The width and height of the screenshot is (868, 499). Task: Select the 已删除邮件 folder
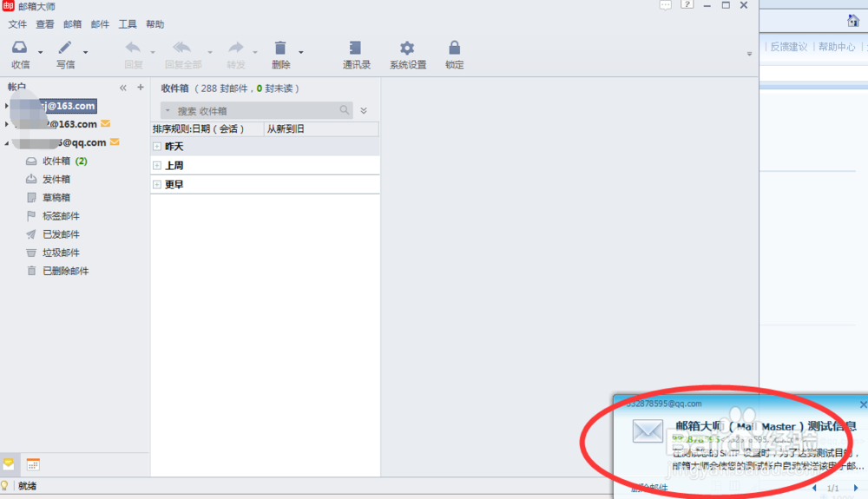click(x=57, y=271)
